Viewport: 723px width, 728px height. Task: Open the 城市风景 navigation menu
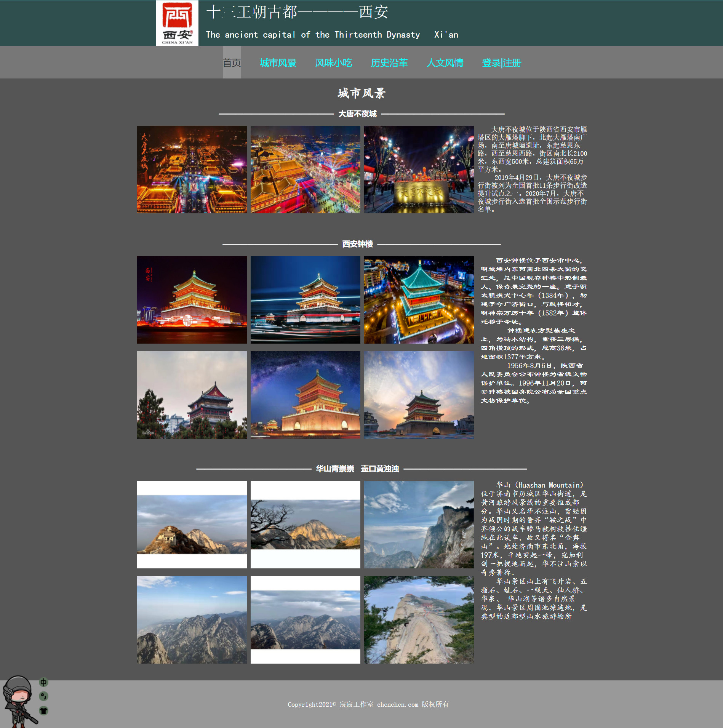(x=278, y=62)
